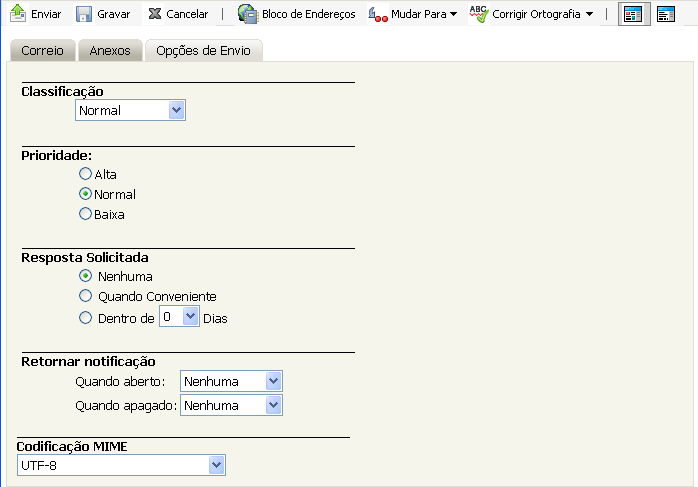698x487 pixels.
Task: Select the Dentro de radio button
Action: pos(85,318)
